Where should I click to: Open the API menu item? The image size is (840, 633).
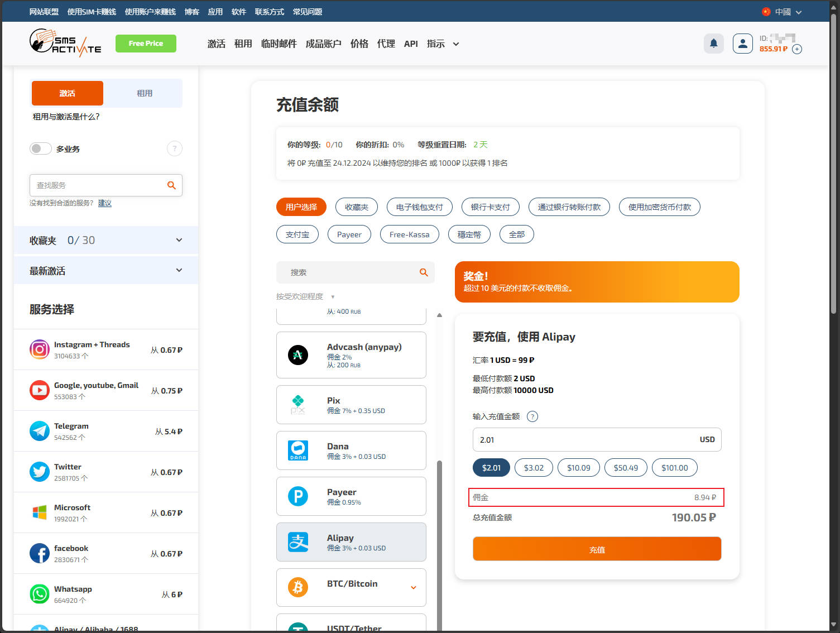point(411,44)
